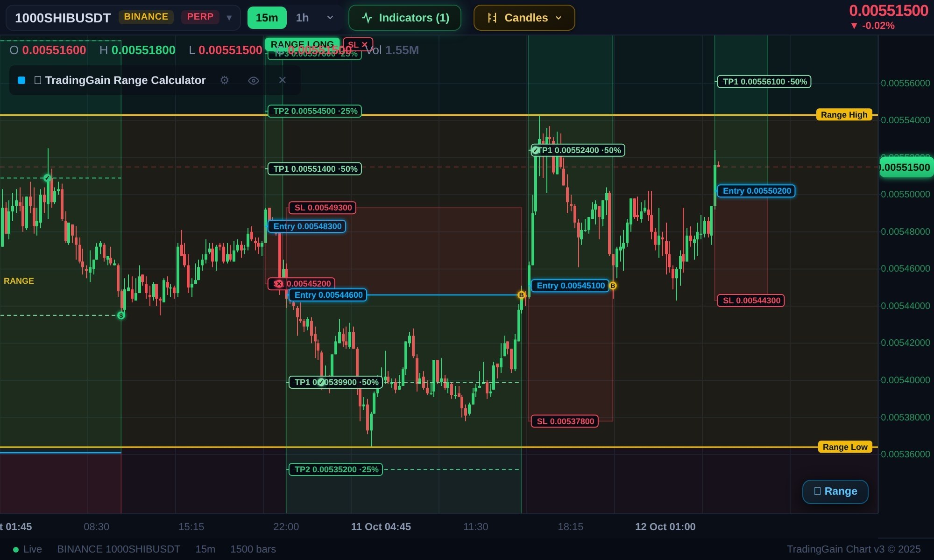Click the blue indicator color swatch
The image size is (934, 560).
point(21,80)
